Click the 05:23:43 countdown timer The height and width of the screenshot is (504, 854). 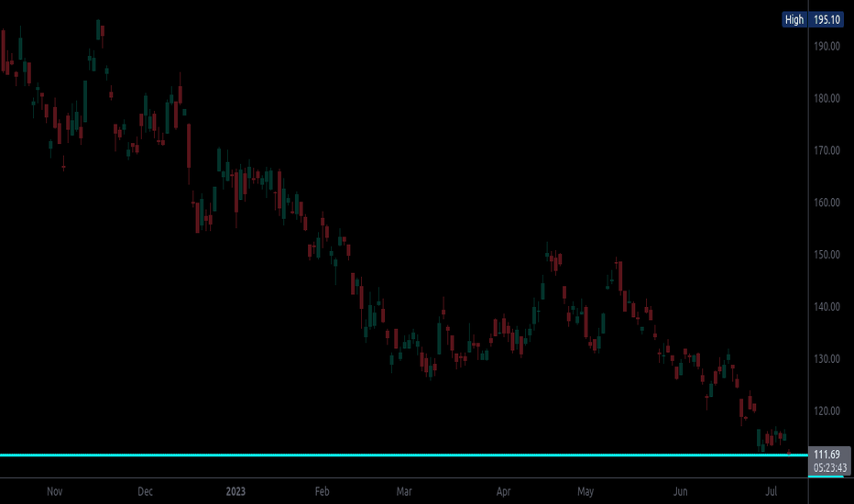tap(830, 468)
